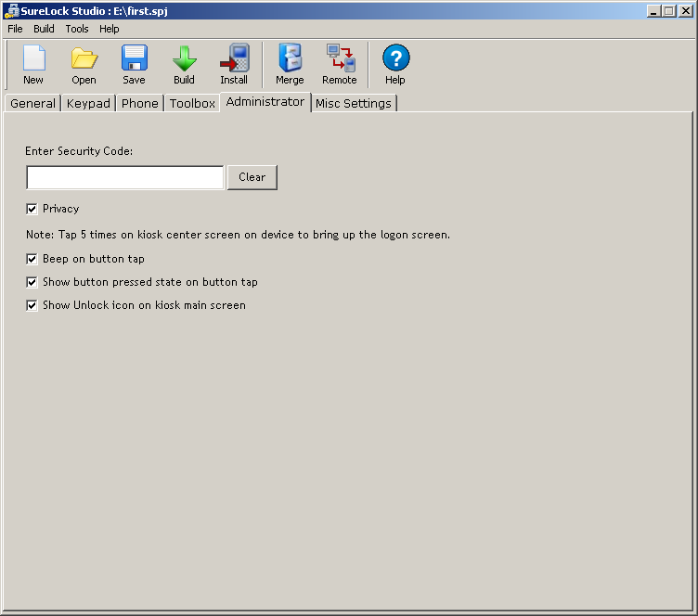Uncheck the Privacy checkbox

click(x=32, y=209)
